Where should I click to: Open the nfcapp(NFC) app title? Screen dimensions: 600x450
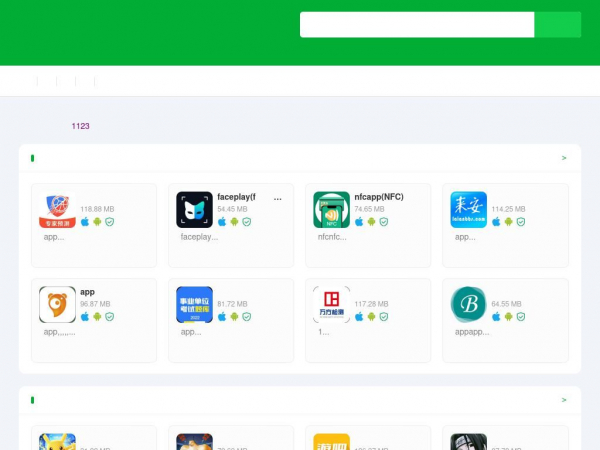coord(379,197)
